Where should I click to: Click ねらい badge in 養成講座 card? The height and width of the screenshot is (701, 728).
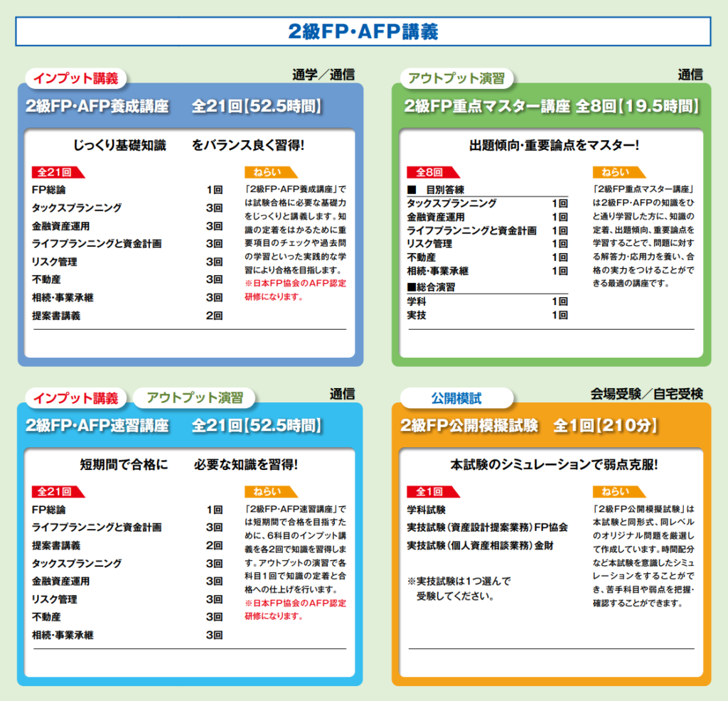[264, 172]
